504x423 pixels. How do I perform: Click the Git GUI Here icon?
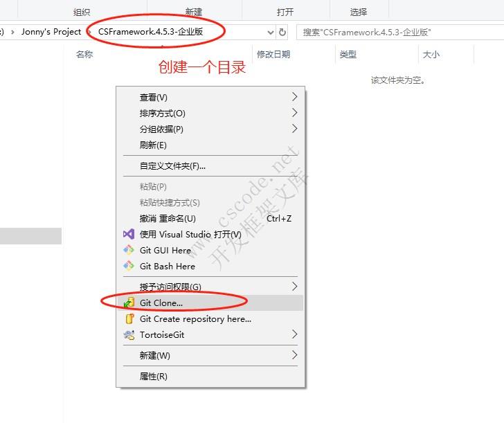(x=128, y=251)
